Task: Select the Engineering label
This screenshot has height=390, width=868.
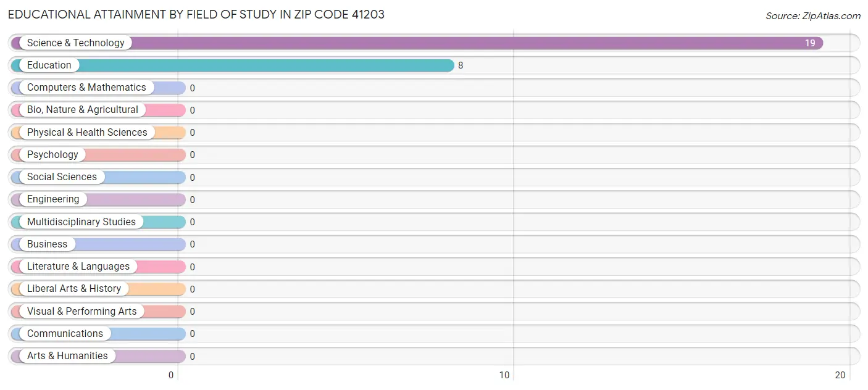Action: click(x=53, y=199)
